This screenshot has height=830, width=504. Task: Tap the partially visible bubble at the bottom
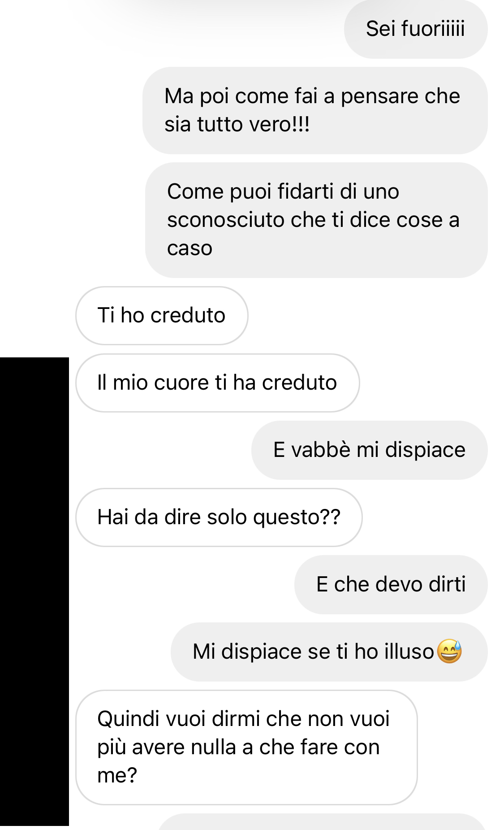click(322, 822)
